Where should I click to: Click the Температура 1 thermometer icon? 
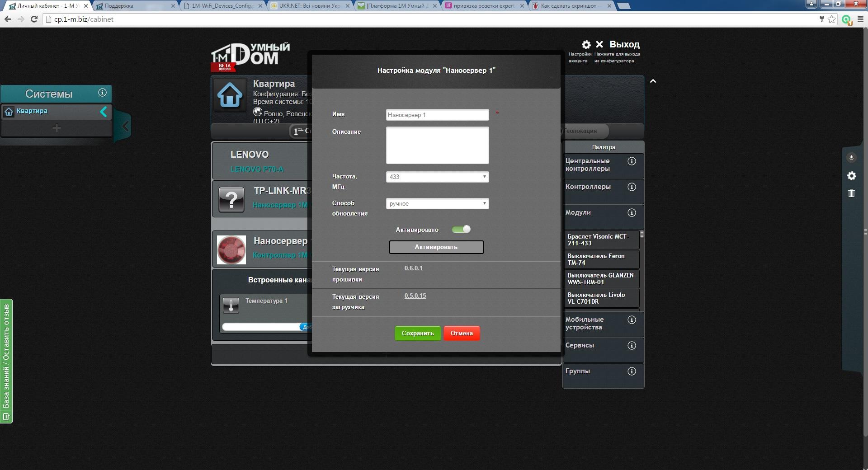pyautogui.click(x=231, y=305)
